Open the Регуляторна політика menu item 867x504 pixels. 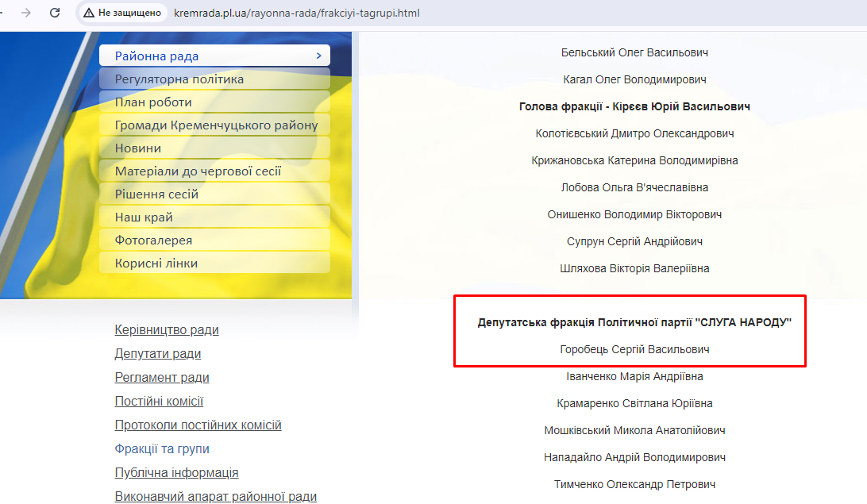point(179,79)
